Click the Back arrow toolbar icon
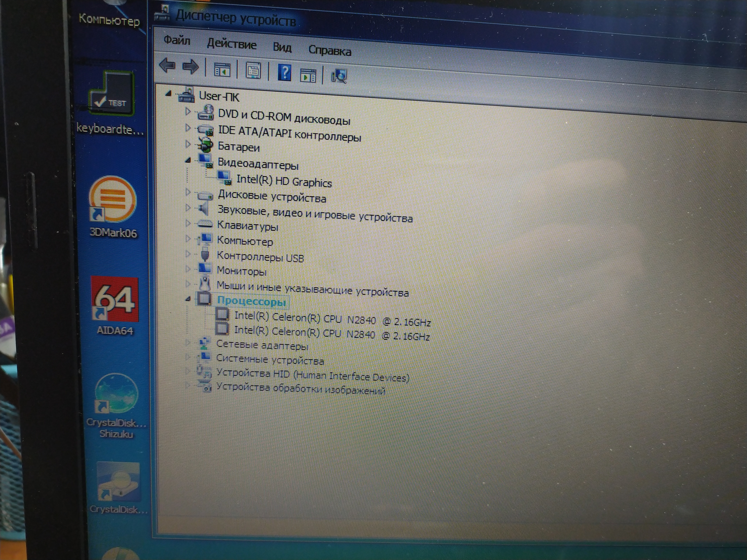Image resolution: width=747 pixels, height=560 pixels. pos(167,65)
